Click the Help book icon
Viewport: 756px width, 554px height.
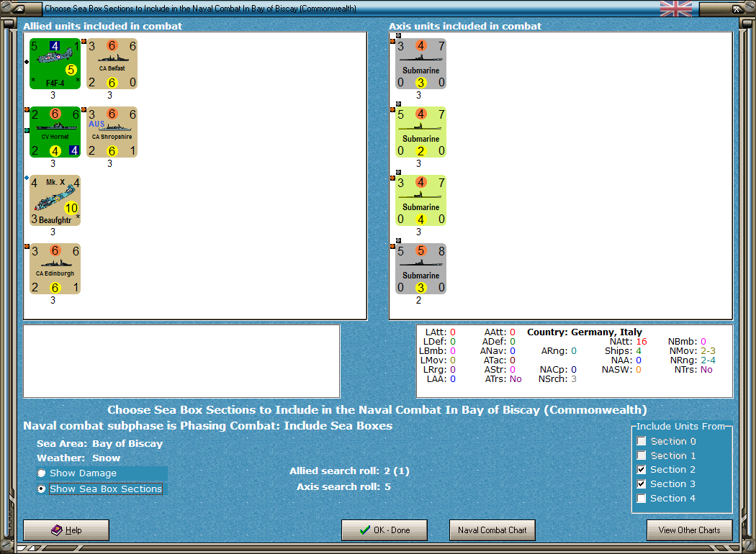pos(56,530)
